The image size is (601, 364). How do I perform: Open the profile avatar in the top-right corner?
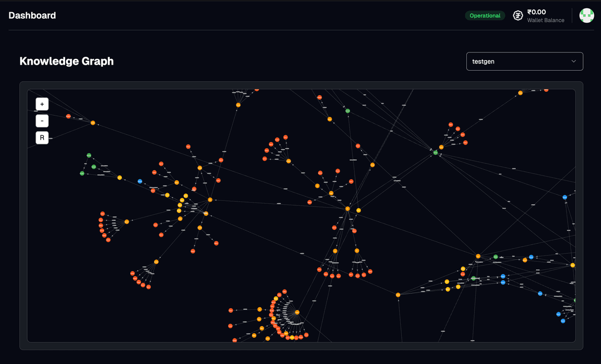click(x=587, y=15)
